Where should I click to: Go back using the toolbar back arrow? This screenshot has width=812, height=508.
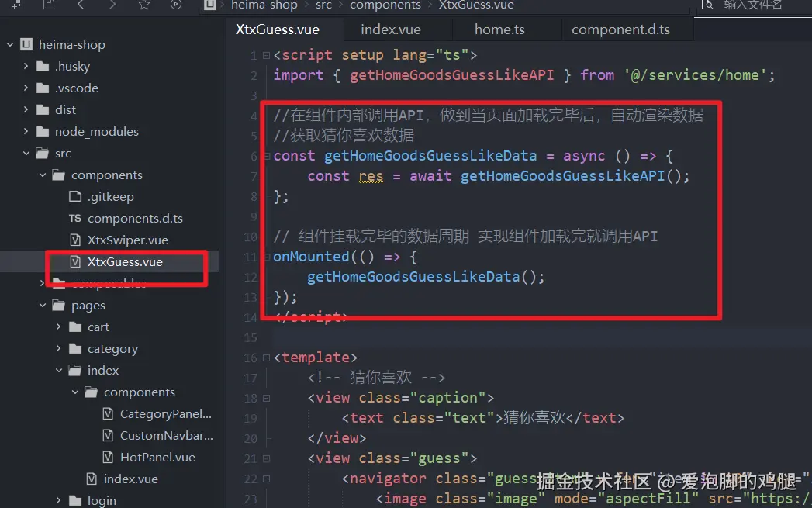(80, 5)
